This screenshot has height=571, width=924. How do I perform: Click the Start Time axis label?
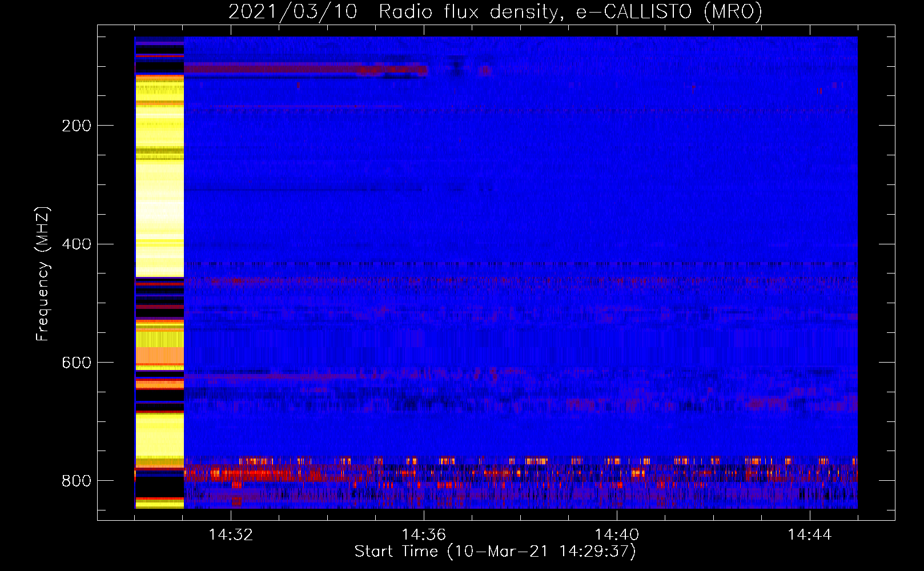click(495, 552)
